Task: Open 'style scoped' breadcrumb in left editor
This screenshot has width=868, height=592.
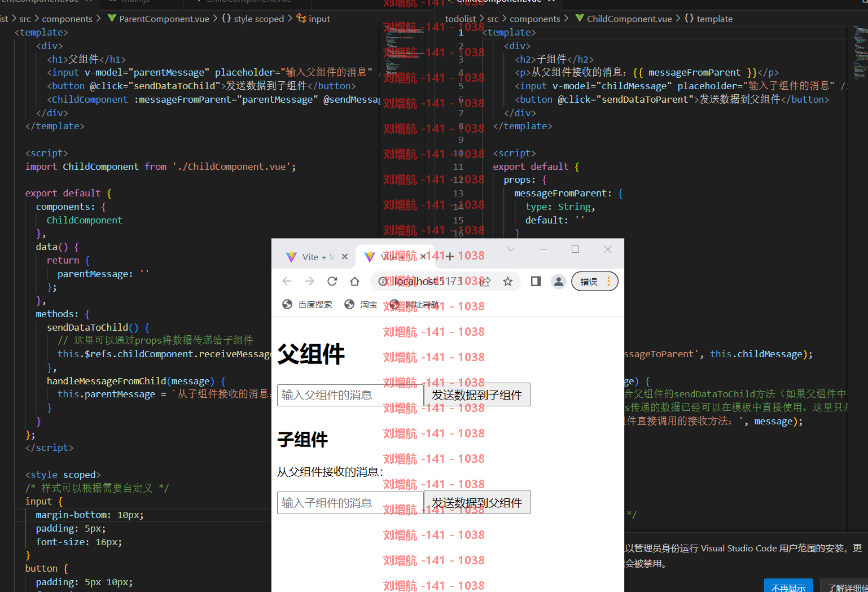Action: 259,19
